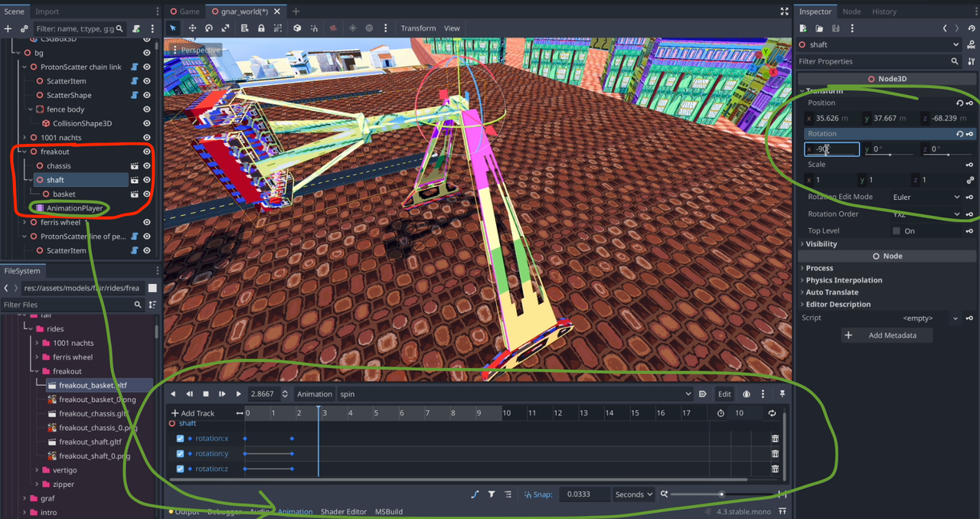This screenshot has height=519, width=980.
Task: Click the filter tracks funnel icon
Action: click(492, 495)
